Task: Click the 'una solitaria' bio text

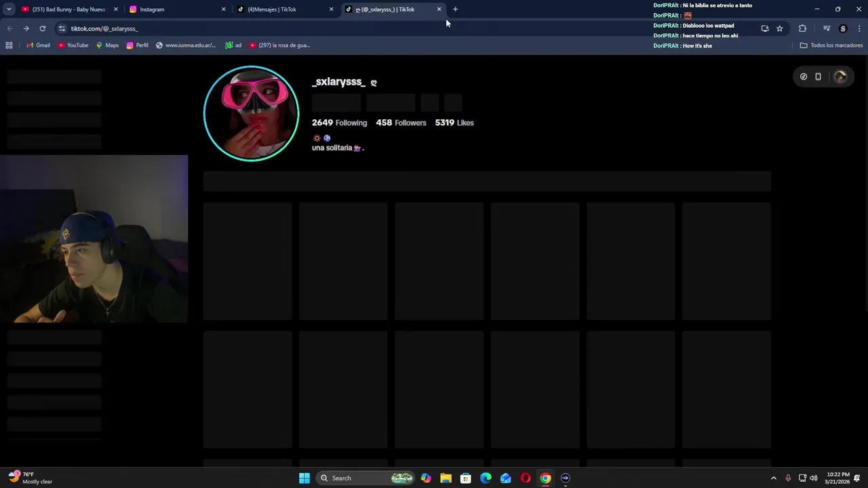Action: [x=338, y=148]
